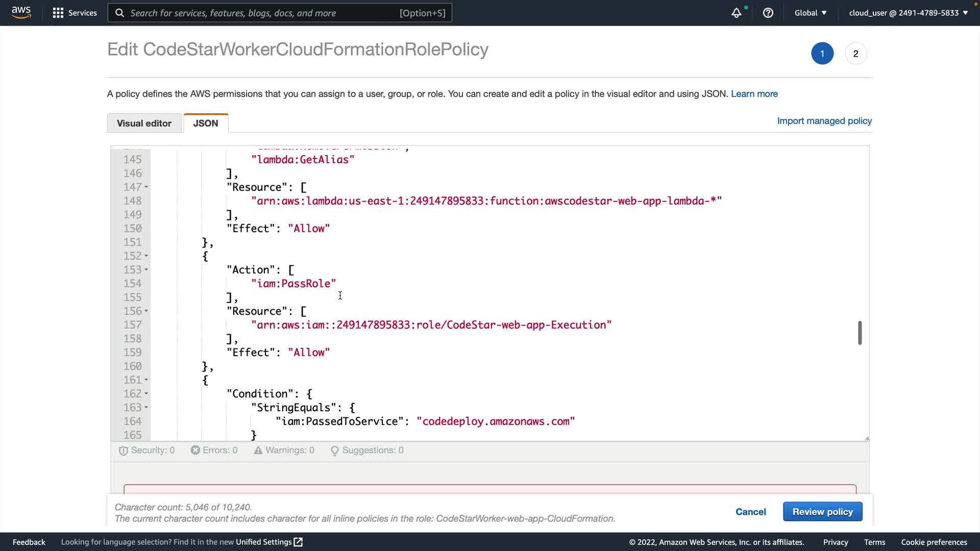Screen dimensions: 980x551
Task: Click the Review policy button
Action: point(822,512)
